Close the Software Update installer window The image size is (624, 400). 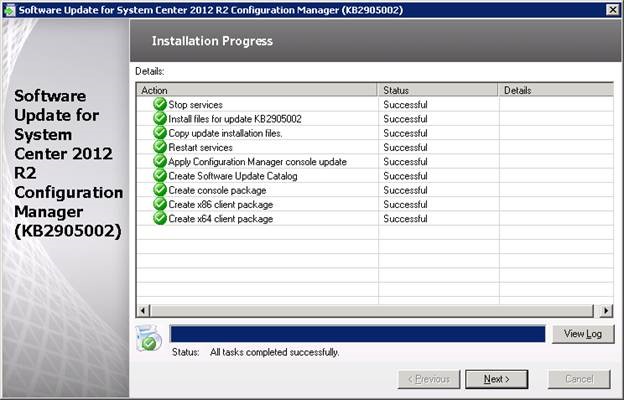[x=612, y=10]
